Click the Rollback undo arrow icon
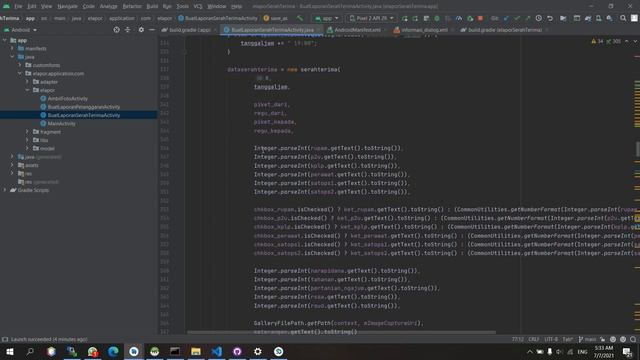The width and height of the screenshot is (640, 360). (x=550, y=18)
